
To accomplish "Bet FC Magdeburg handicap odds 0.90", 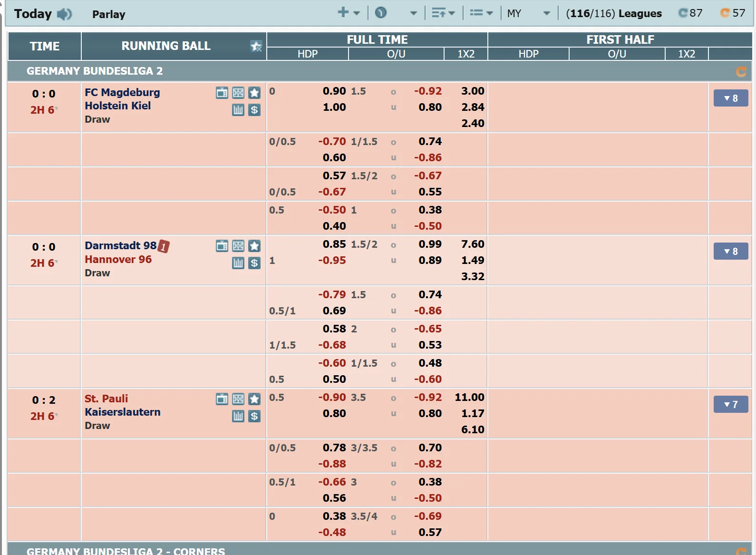I will click(334, 91).
